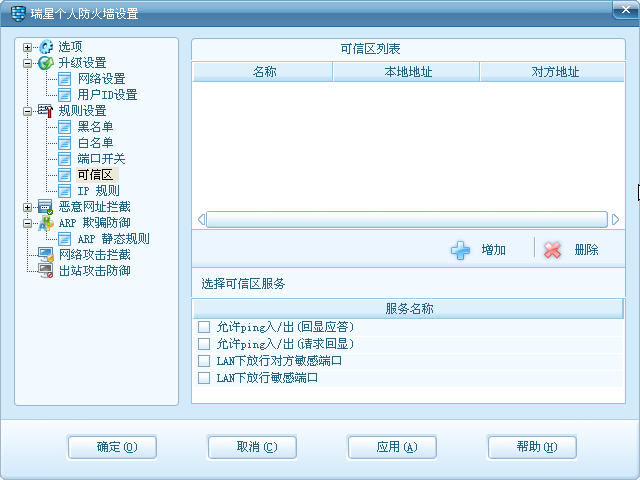The height and width of the screenshot is (480, 640).
Task: Click 增加 to add trusted zone
Action: click(493, 250)
